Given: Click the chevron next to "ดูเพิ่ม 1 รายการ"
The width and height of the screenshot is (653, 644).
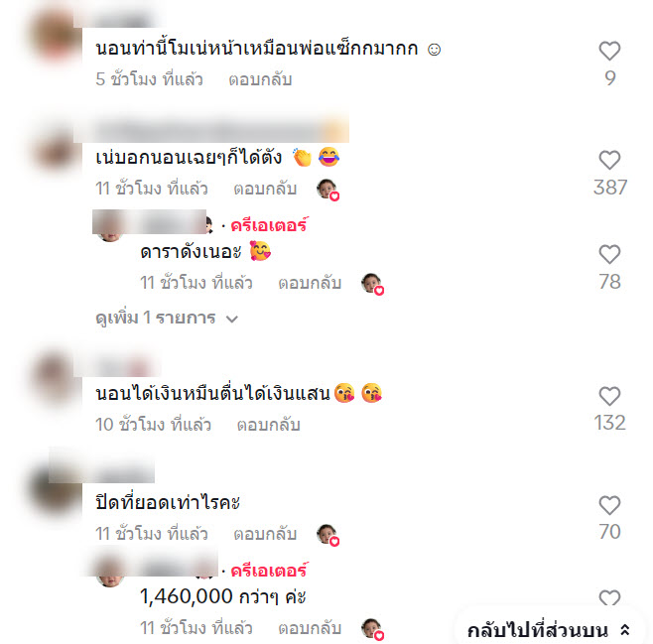Looking at the screenshot, I should [x=232, y=320].
